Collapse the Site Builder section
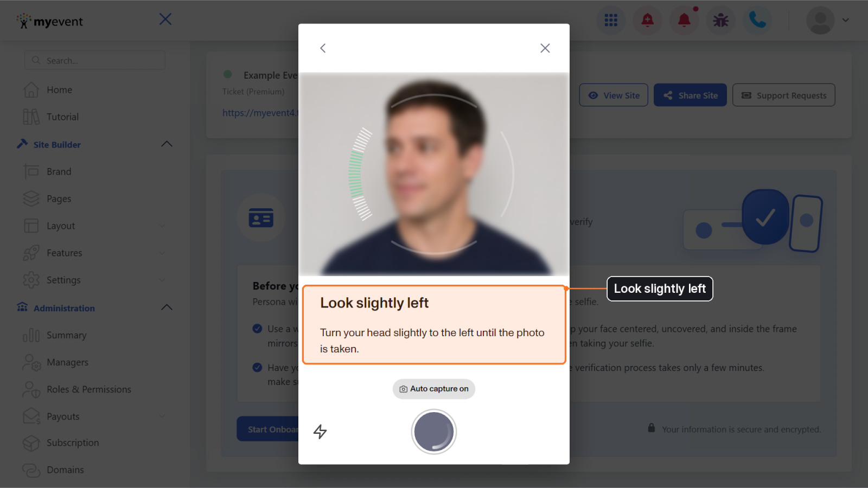The image size is (868, 488). click(167, 144)
